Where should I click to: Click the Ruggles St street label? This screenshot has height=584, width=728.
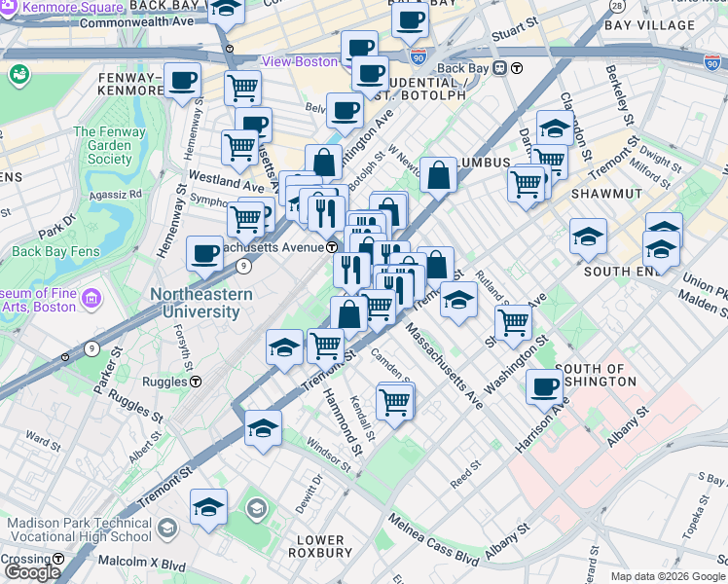coord(135,406)
